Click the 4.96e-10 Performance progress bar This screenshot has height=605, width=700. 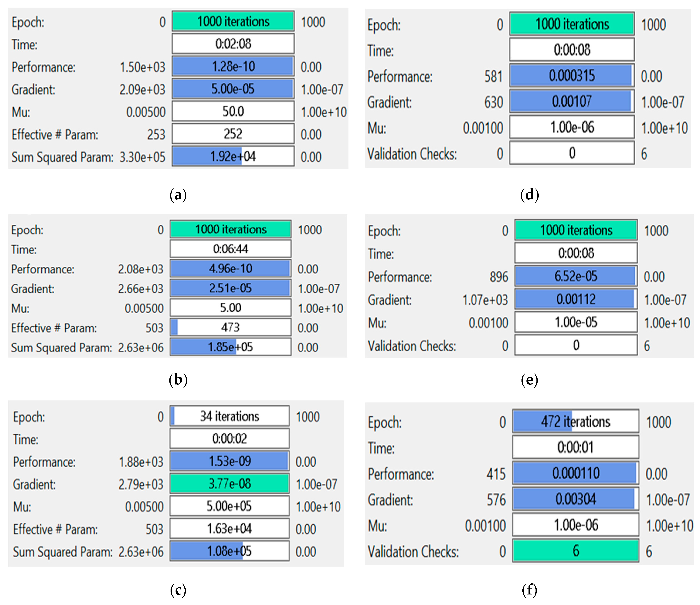click(x=230, y=269)
